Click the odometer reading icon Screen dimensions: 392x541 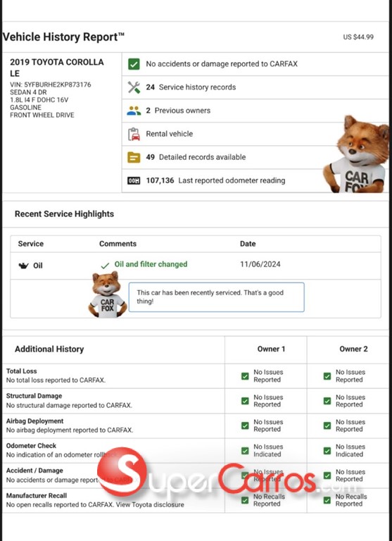(x=134, y=180)
